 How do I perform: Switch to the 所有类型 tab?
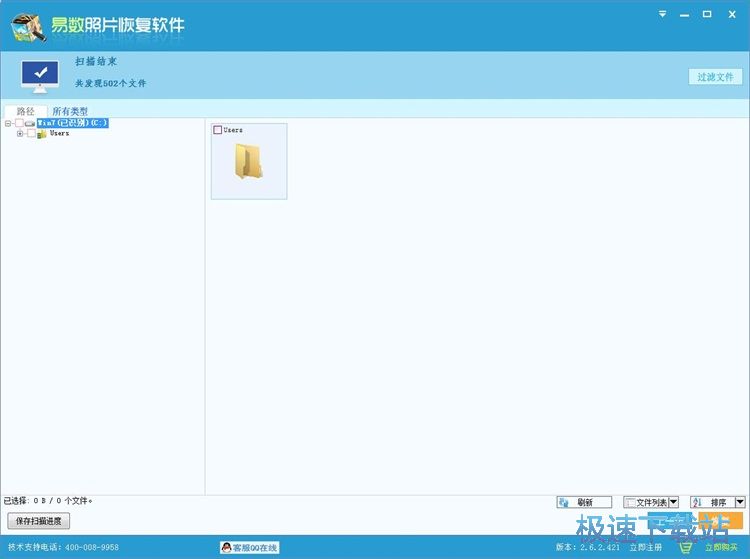pyautogui.click(x=70, y=111)
